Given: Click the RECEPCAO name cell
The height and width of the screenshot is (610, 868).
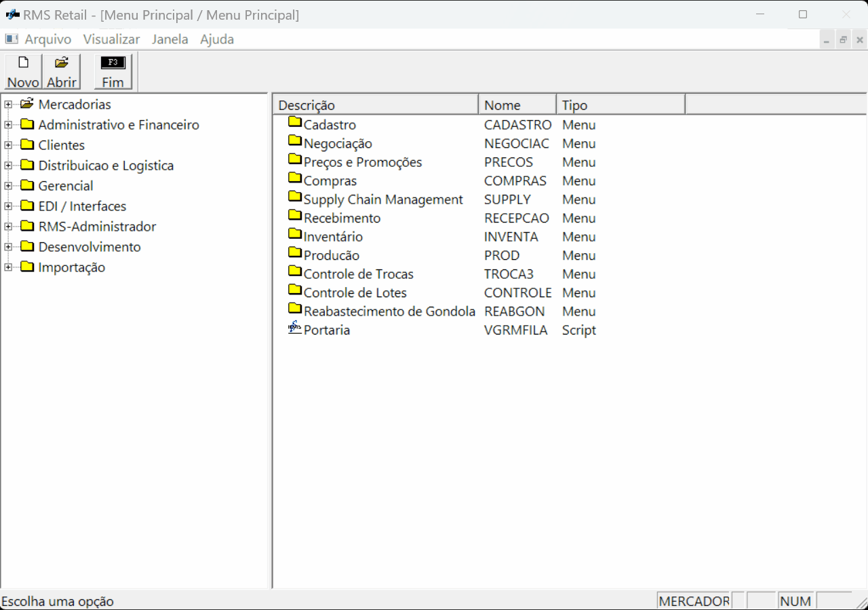Looking at the screenshot, I should click(517, 218).
